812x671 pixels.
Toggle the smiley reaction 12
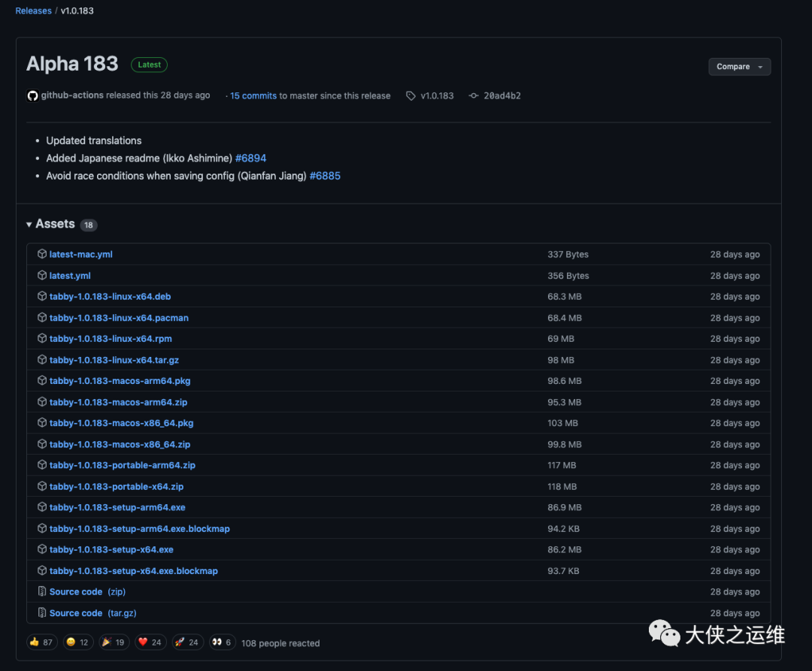coord(77,642)
